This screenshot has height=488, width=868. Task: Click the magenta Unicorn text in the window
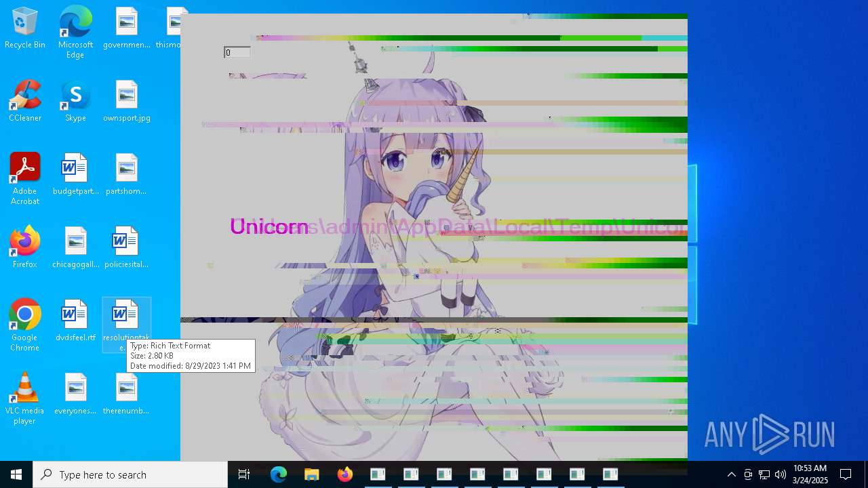click(x=269, y=226)
